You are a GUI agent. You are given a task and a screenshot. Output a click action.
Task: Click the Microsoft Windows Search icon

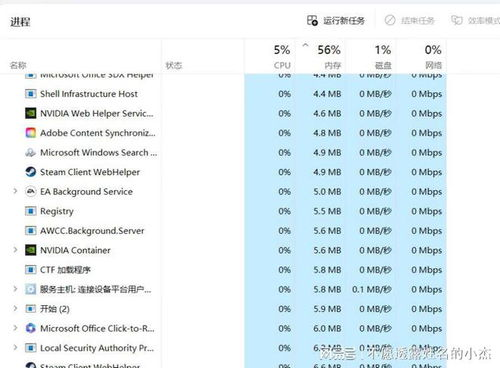point(31,152)
